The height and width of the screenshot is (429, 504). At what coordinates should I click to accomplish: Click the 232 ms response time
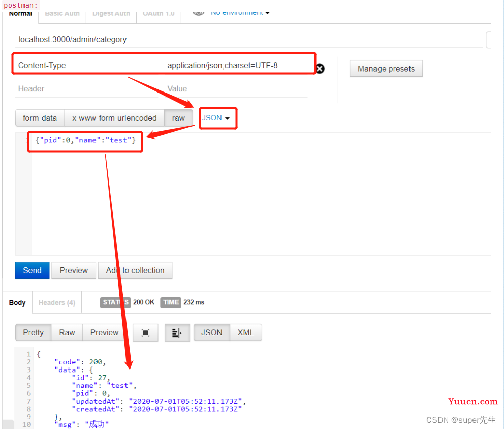(194, 302)
